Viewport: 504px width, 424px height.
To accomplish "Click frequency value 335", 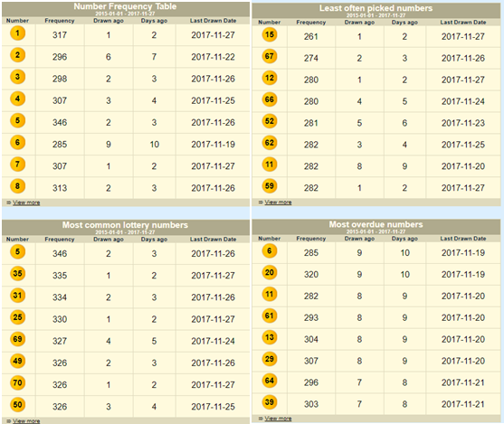I will tap(60, 276).
